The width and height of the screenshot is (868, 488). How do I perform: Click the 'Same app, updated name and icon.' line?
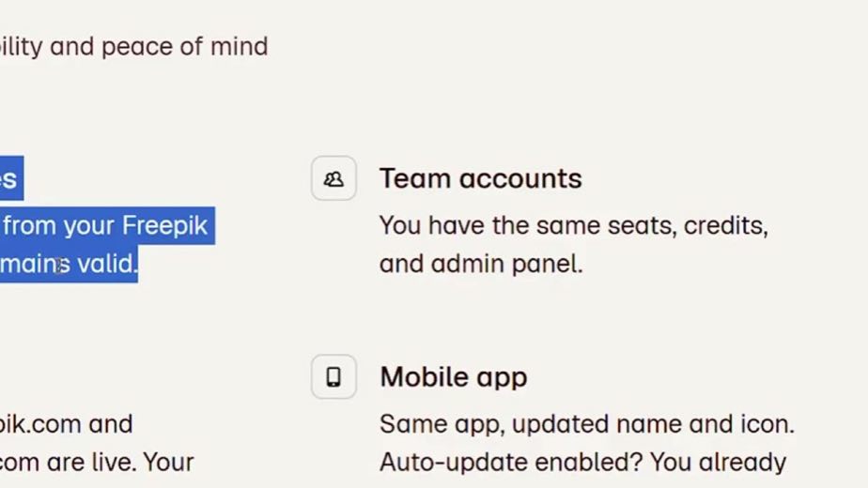tap(587, 424)
